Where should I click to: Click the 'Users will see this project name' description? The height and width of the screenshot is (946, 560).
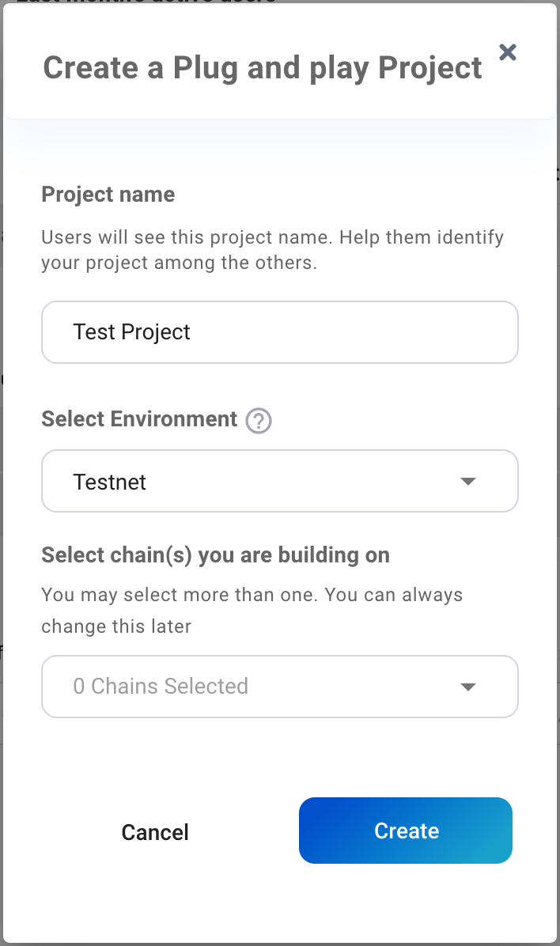(x=272, y=237)
